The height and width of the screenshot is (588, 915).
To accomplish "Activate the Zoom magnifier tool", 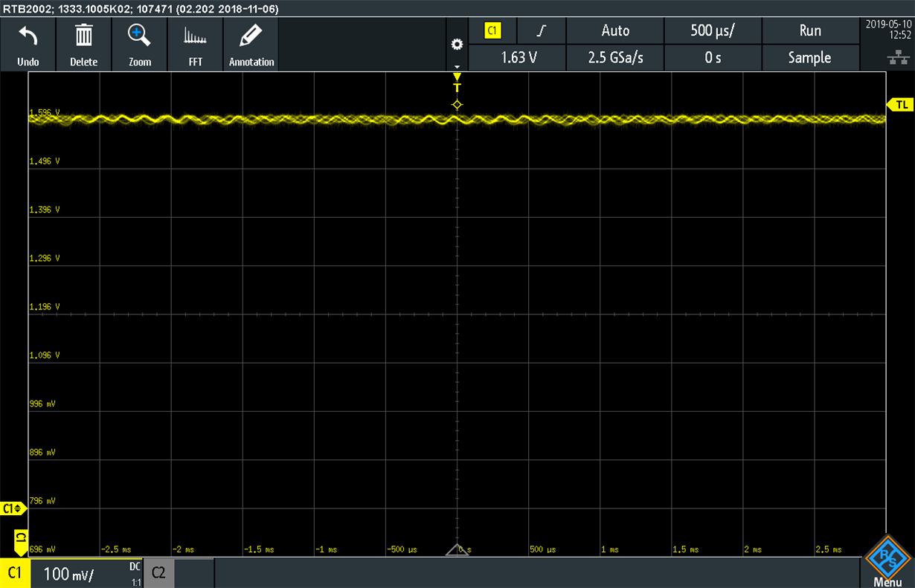I will click(x=139, y=36).
